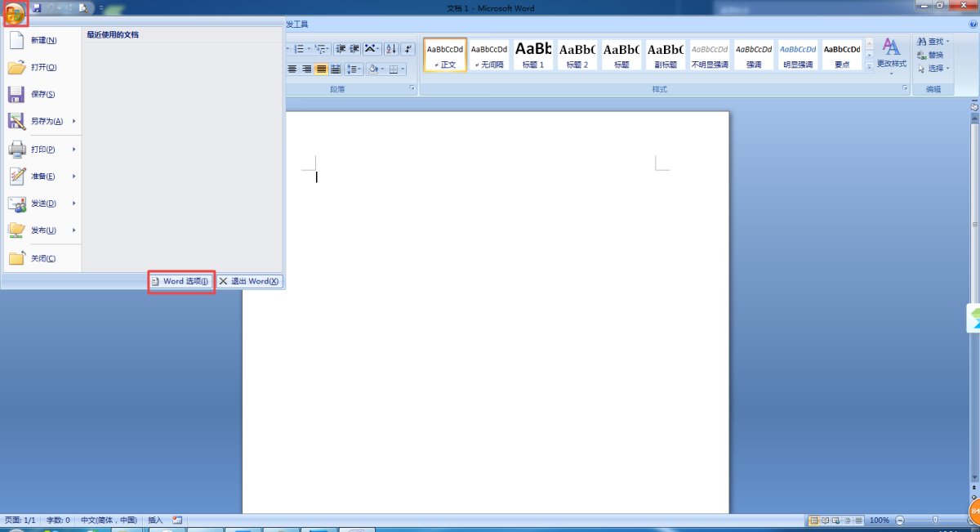980x532 pixels.
Task: Click the round Office button
Action: coord(15,12)
